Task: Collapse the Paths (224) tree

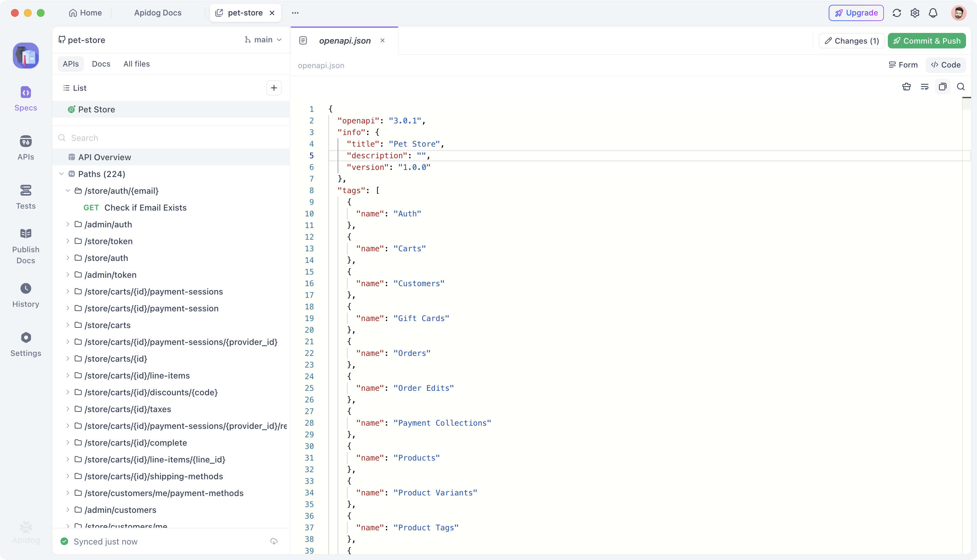Action: point(61,174)
